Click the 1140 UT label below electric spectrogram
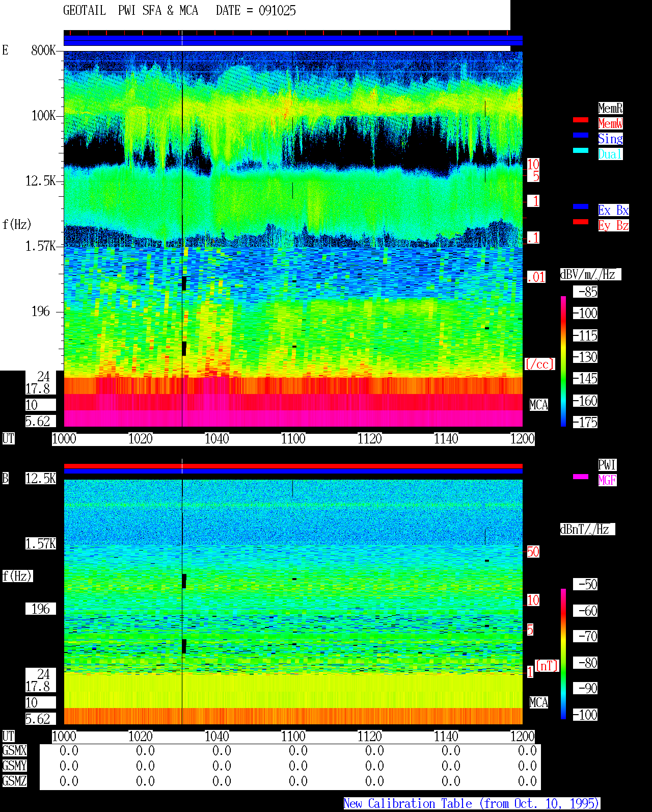The image size is (652, 812). 446,439
